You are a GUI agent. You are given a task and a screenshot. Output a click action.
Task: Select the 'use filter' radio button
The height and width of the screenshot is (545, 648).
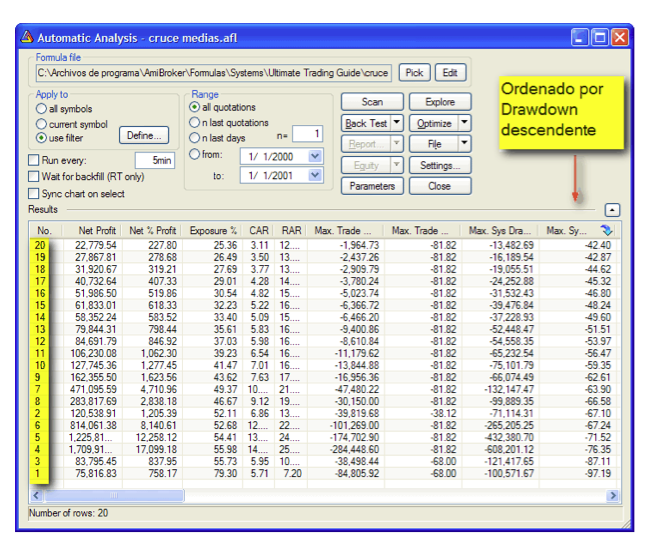(x=41, y=138)
